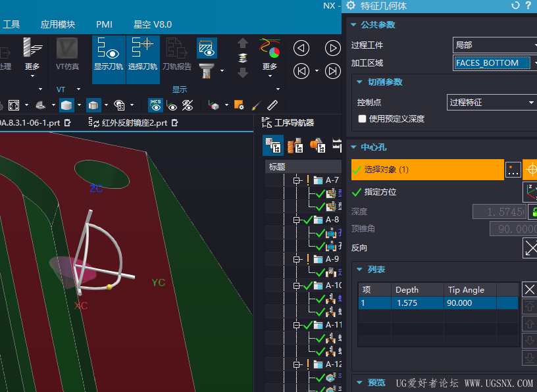
Task: Open the 刀轨报告 toolpath report
Action: tap(177, 55)
